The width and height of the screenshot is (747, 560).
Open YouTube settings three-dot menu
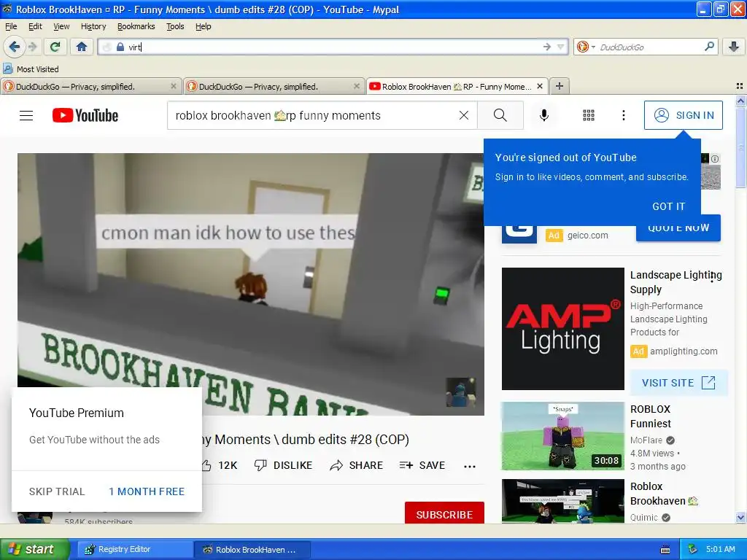tap(623, 115)
